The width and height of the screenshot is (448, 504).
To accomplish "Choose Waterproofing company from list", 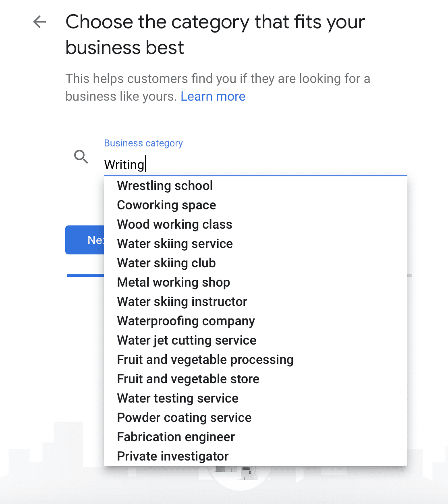I will tap(186, 321).
